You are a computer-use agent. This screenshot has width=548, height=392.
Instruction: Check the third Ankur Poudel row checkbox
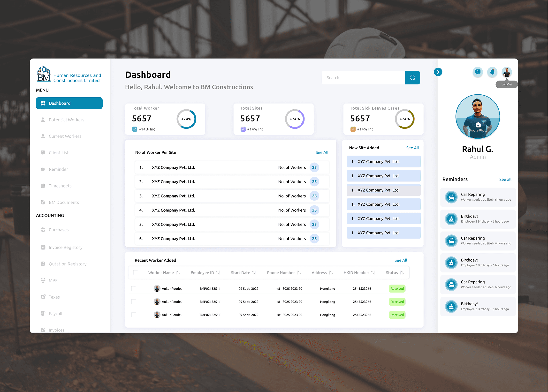click(134, 315)
